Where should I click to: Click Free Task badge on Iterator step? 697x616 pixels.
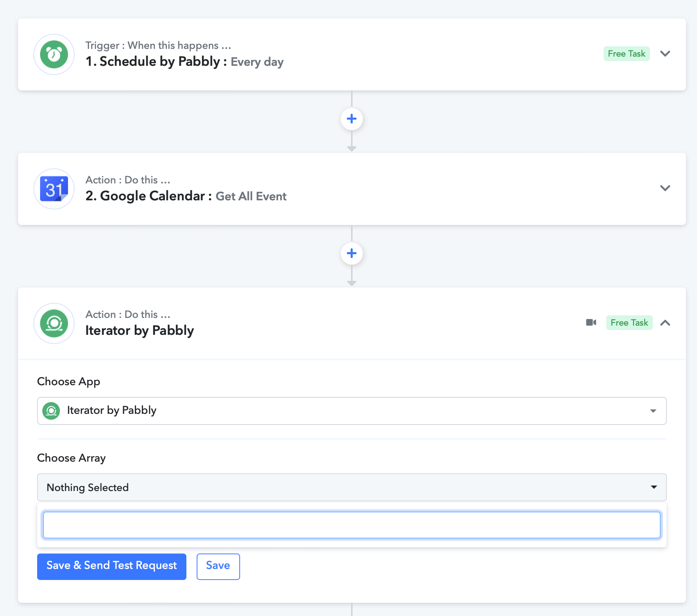tap(629, 323)
